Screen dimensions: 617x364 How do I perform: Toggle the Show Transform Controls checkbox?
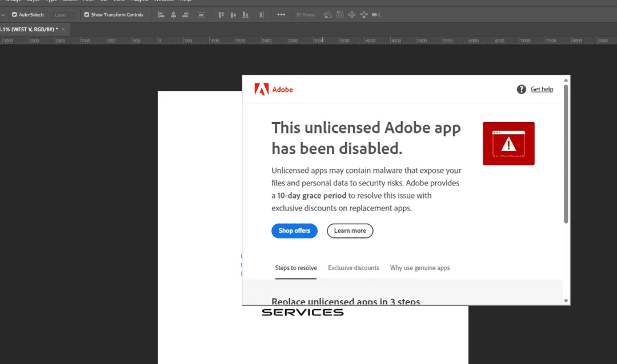(87, 14)
